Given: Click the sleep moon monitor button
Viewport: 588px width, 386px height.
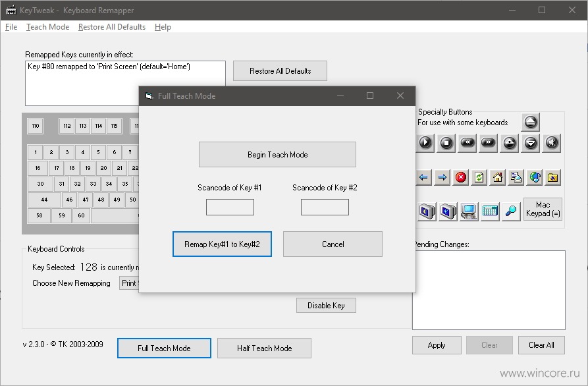Looking at the screenshot, I should click(427, 211).
